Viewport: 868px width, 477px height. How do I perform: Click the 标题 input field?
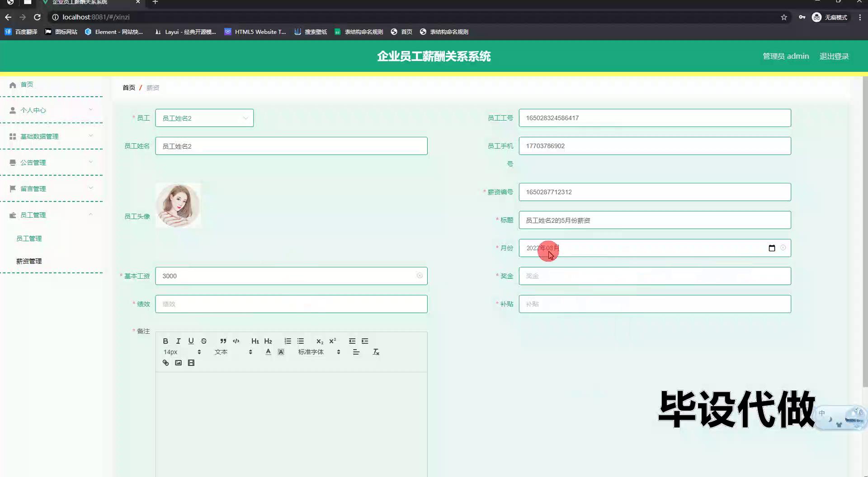[x=655, y=220]
